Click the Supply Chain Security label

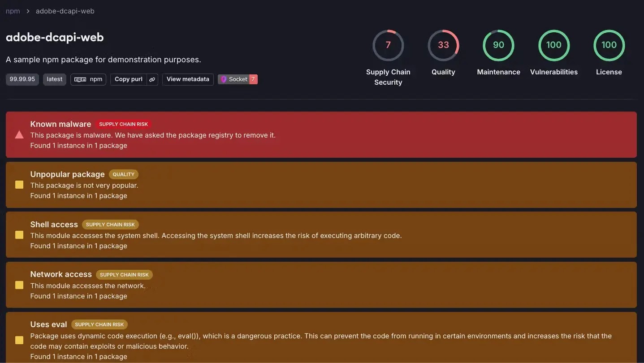(388, 77)
